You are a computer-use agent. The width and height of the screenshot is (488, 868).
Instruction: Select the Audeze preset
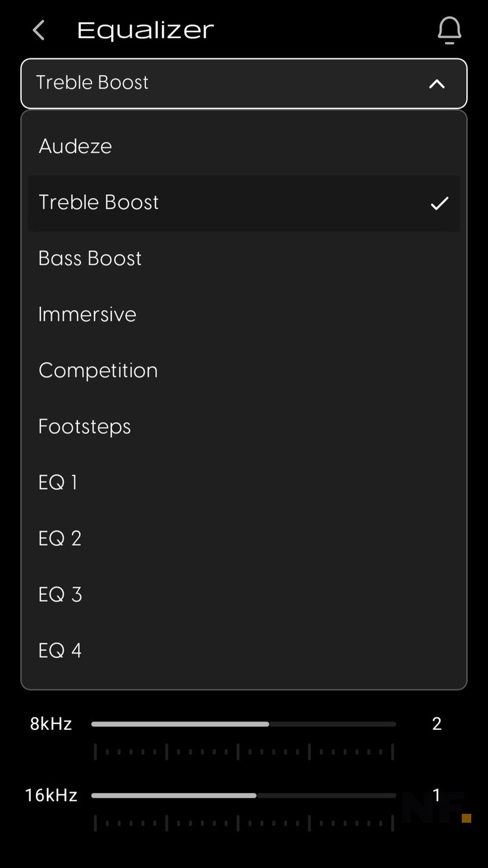[244, 146]
